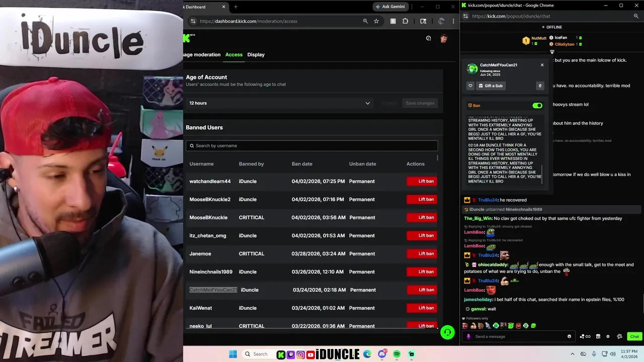Open chat settings gear icon
The image size is (644, 362).
pos(608,336)
